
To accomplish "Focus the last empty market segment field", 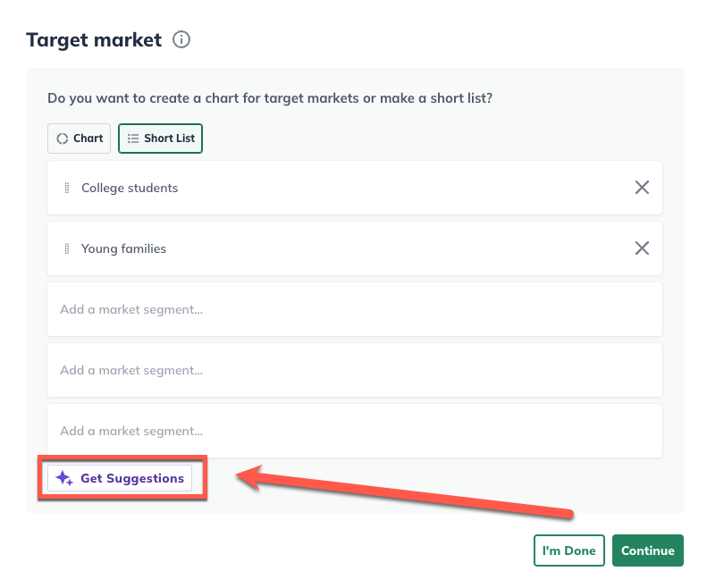I will coord(354,431).
